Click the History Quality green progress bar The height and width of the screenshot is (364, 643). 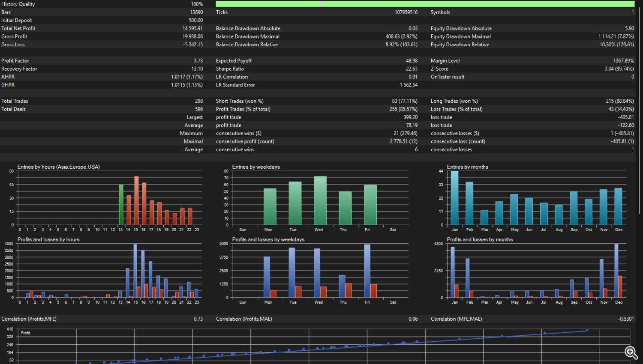coord(425,4)
